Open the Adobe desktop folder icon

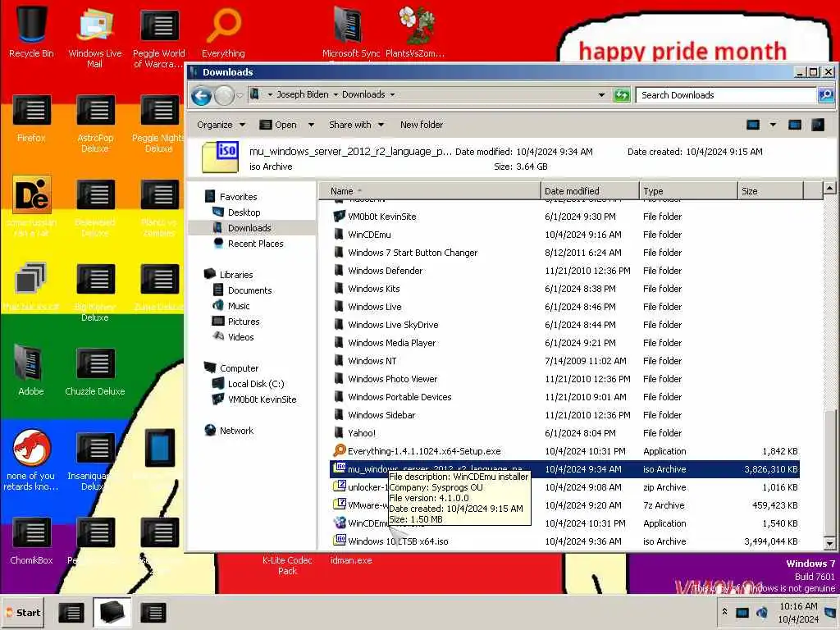(x=31, y=370)
